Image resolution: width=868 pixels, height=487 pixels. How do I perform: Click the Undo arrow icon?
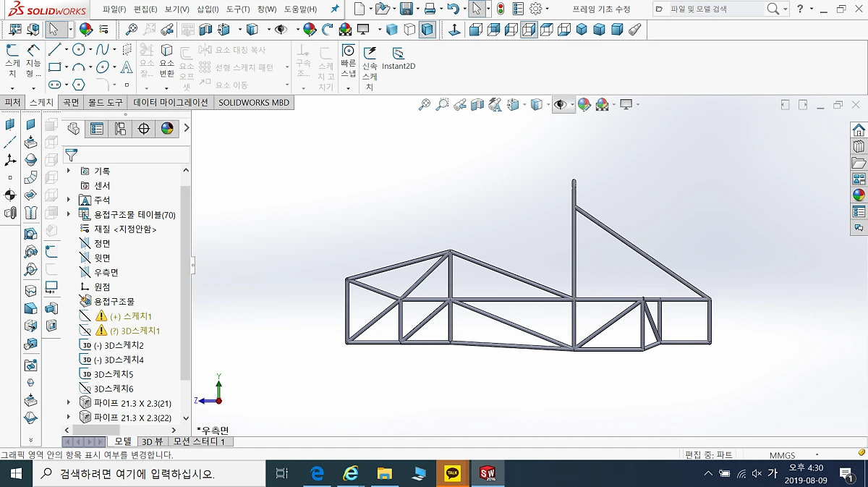(453, 9)
